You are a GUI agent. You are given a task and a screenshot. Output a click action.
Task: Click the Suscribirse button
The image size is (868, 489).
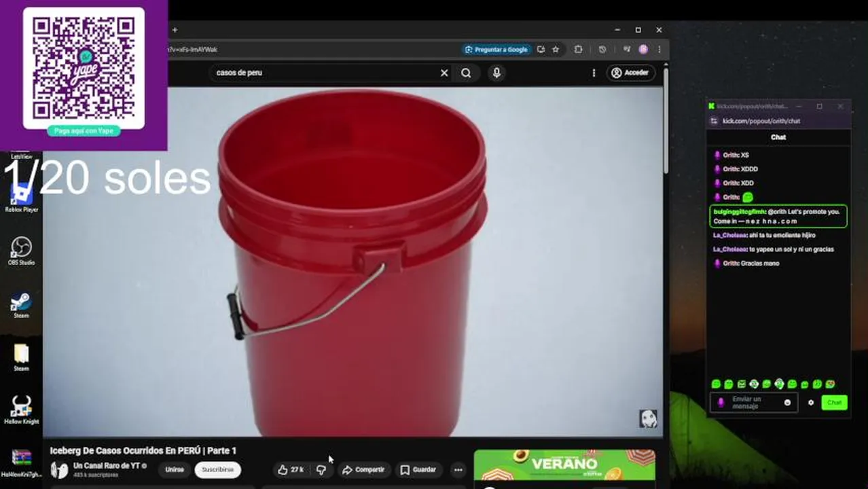(217, 469)
